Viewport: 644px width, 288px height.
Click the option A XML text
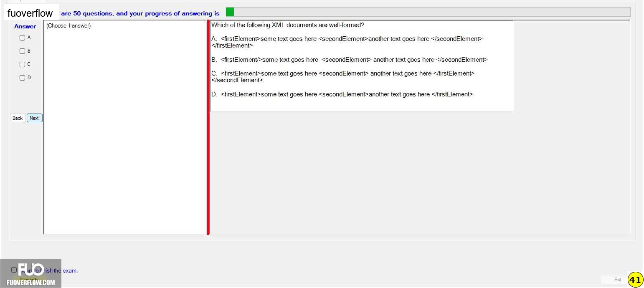click(347, 42)
